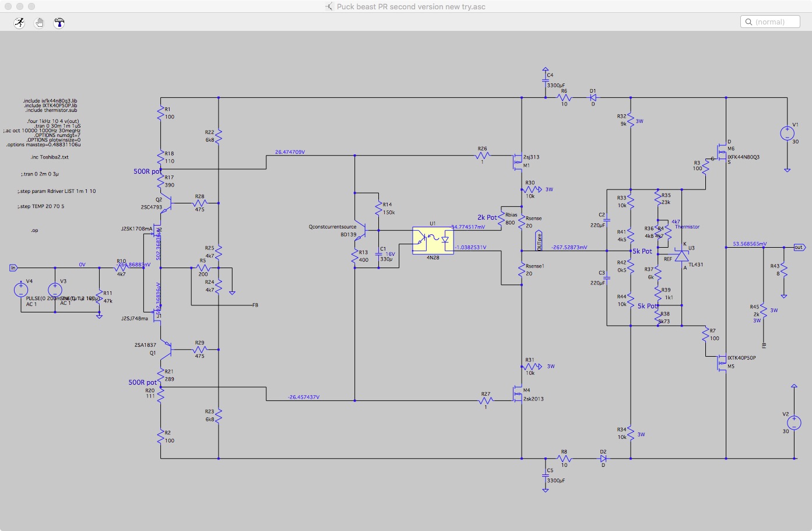Select the V1 voltage source symbol
This screenshot has width=812, height=531.
coord(787,133)
